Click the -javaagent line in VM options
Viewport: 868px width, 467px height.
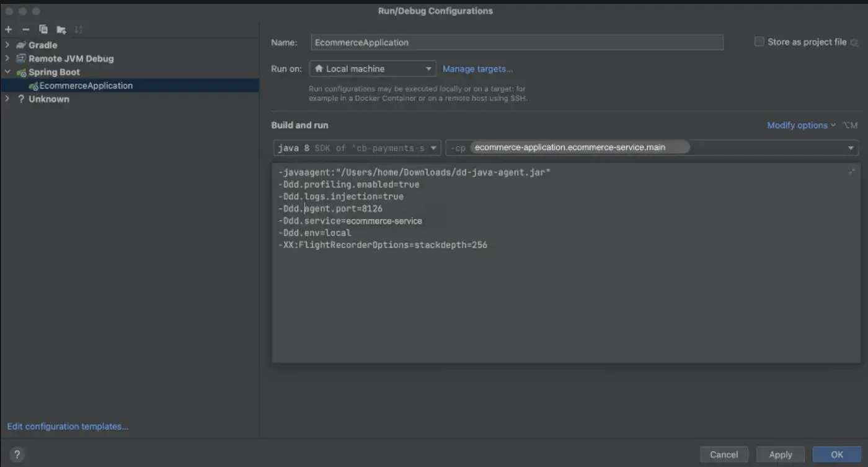click(415, 172)
